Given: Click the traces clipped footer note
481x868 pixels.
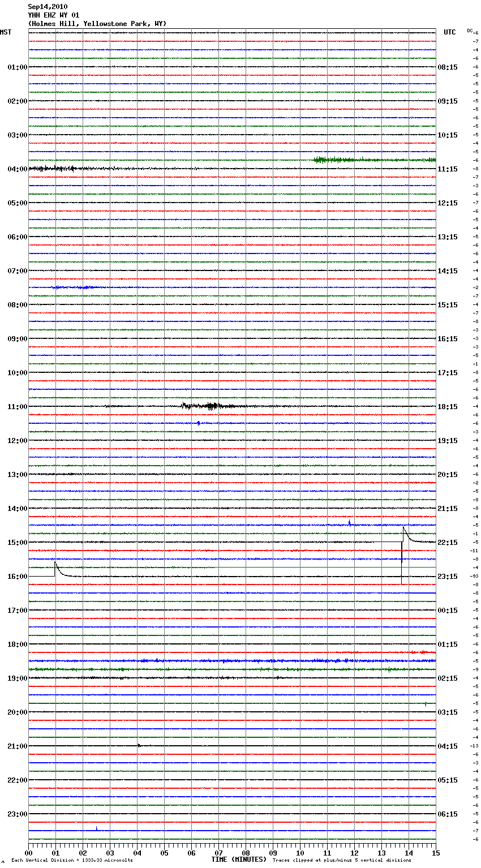Looking at the screenshot, I should (x=342, y=861).
